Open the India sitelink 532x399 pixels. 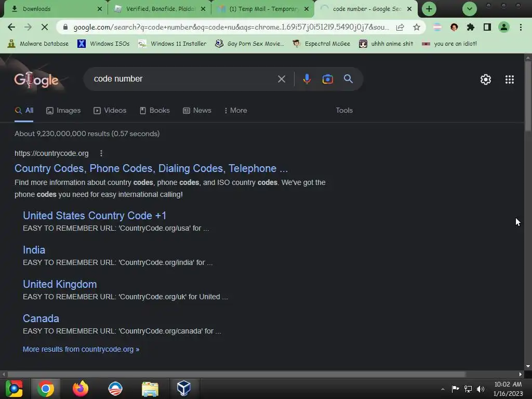(34, 250)
